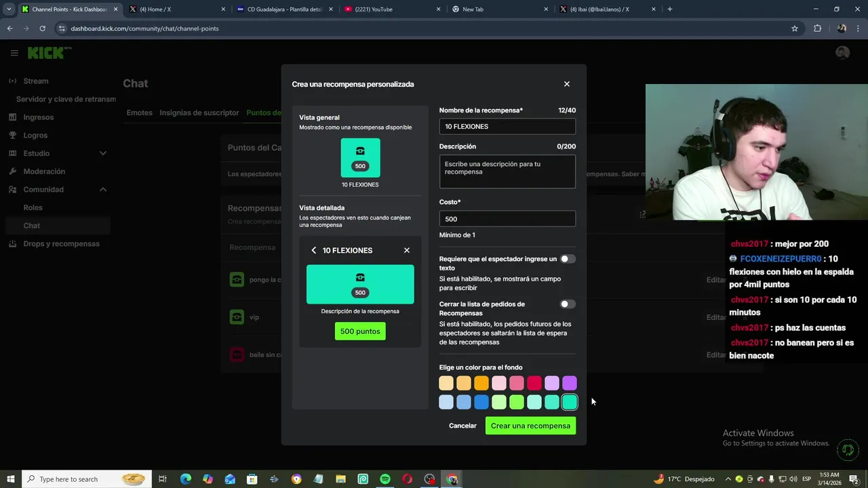The height and width of the screenshot is (488, 868).
Task: Open the Windows Start menu
Action: click(10, 479)
